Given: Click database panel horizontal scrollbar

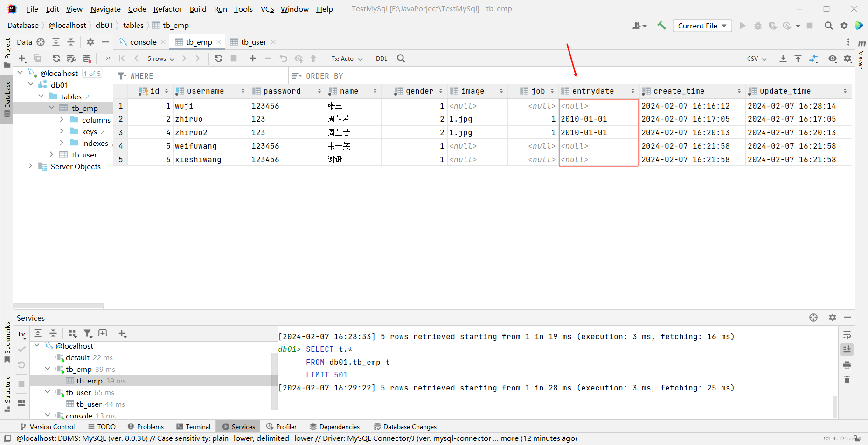Looking at the screenshot, I should point(58,306).
